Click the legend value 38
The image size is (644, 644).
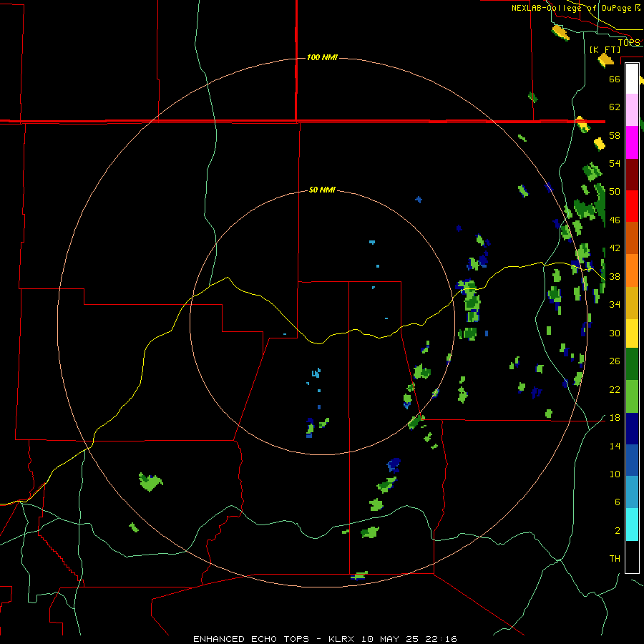point(615,277)
